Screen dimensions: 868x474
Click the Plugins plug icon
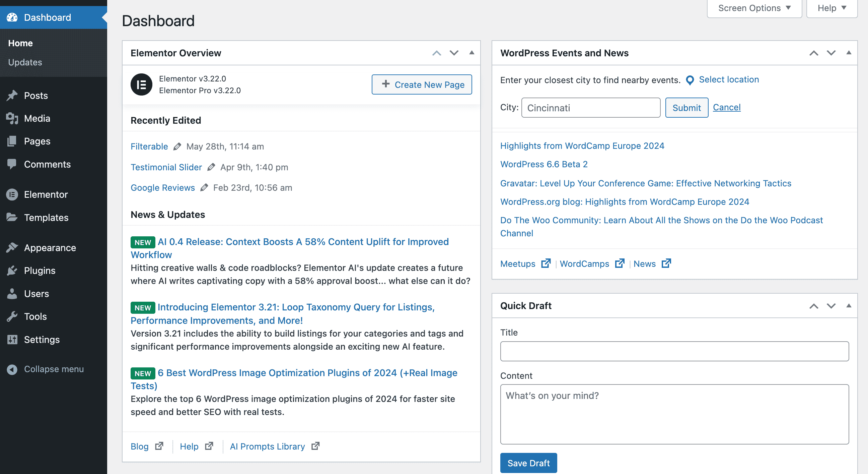point(12,270)
